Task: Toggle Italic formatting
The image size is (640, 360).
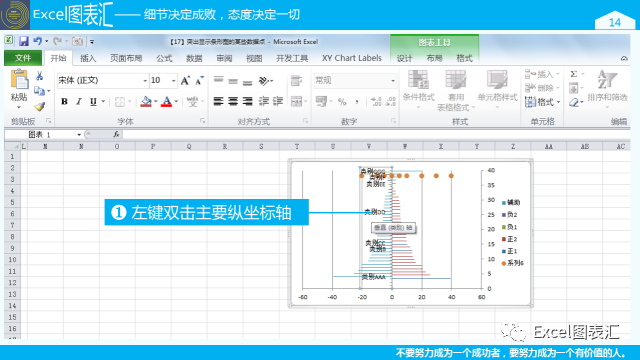Action: click(x=79, y=102)
